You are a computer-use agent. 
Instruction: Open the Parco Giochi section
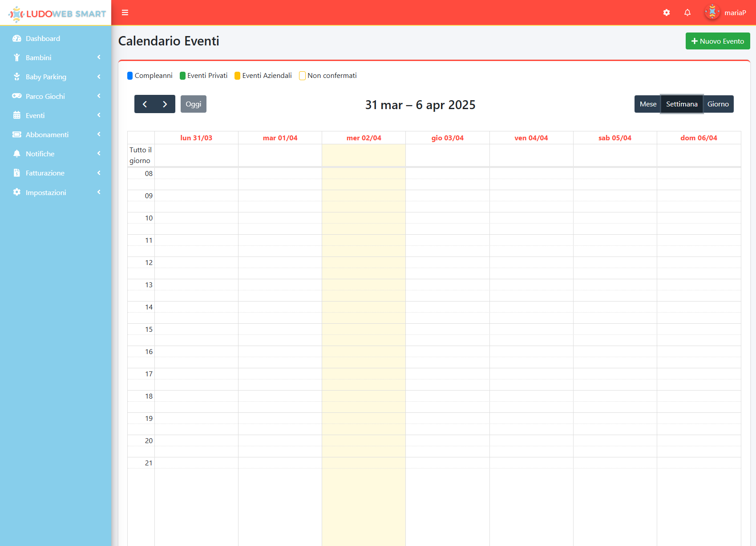17,96
